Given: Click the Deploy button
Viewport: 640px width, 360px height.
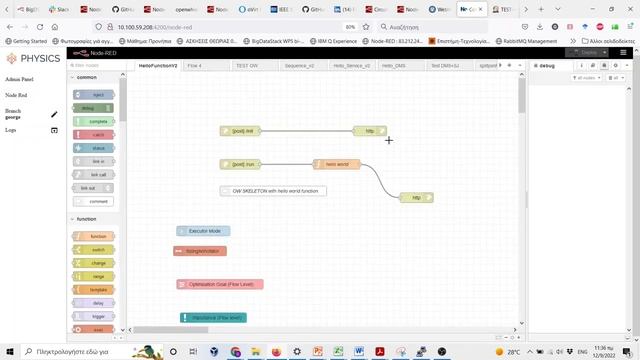Looking at the screenshot, I should click(583, 53).
